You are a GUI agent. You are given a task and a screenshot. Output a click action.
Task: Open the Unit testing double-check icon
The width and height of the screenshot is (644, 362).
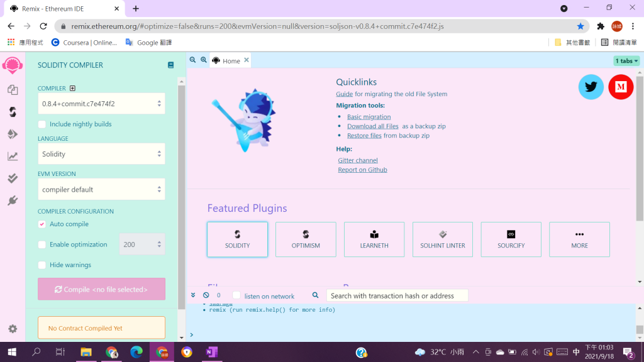(13, 178)
